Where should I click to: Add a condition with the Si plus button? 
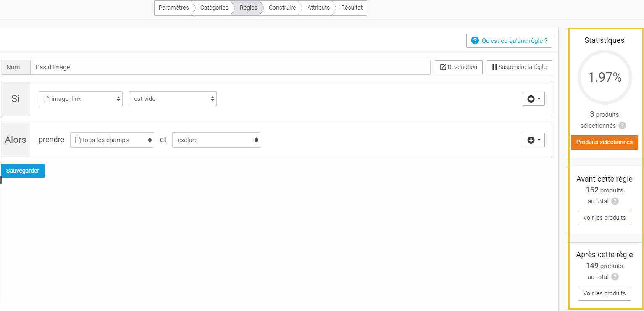coord(534,99)
